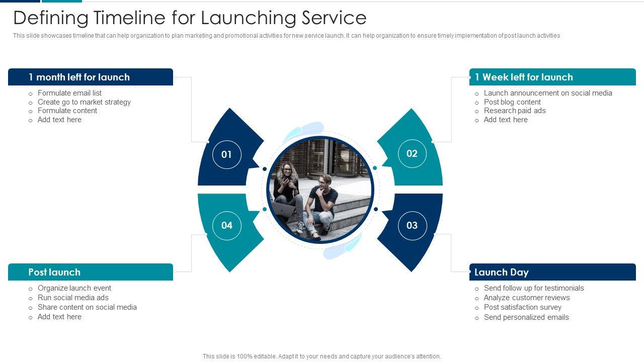This screenshot has height=362, width=644.
Task: Click the subtitle description beginning 'This slide showcases timeline'
Action: click(286, 36)
